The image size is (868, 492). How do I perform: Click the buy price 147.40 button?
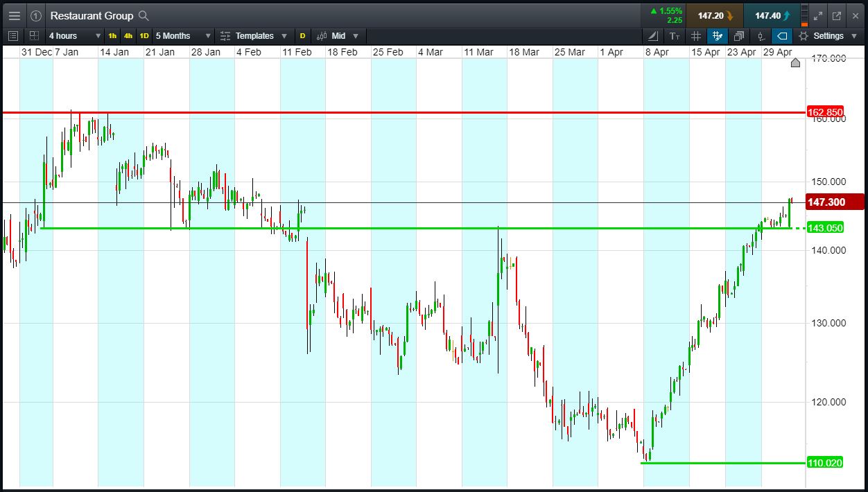coord(771,15)
